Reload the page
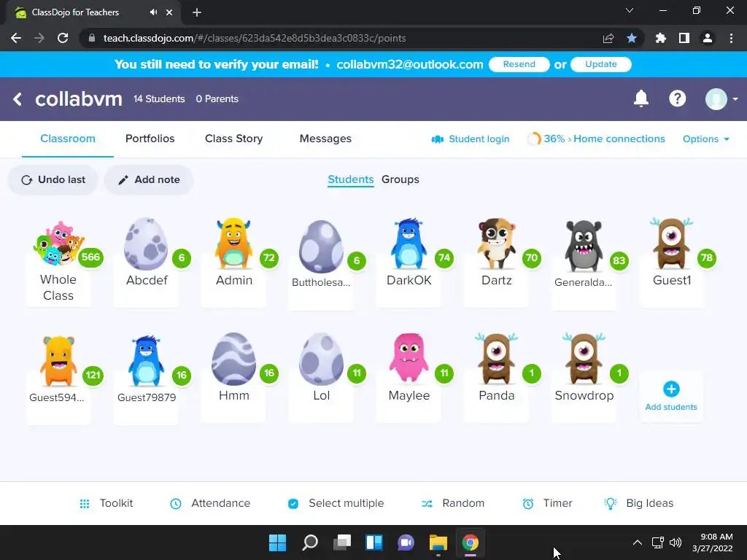The image size is (747, 560). 63,38
